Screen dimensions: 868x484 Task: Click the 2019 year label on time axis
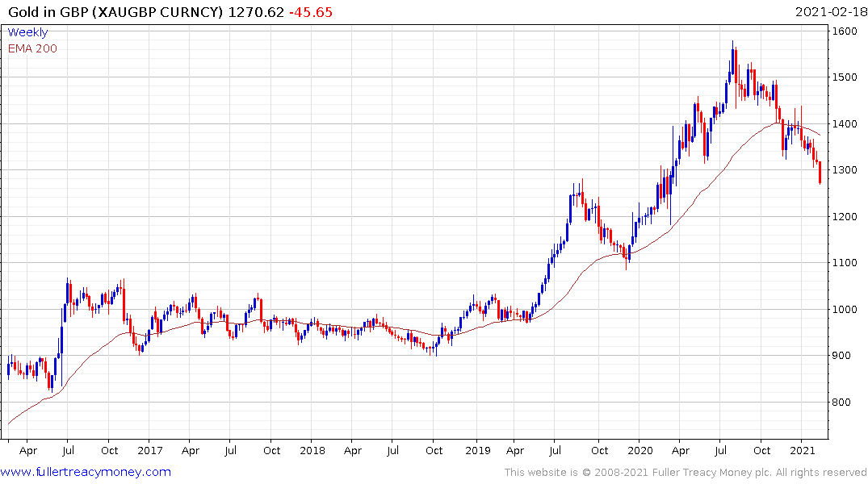[x=478, y=450]
